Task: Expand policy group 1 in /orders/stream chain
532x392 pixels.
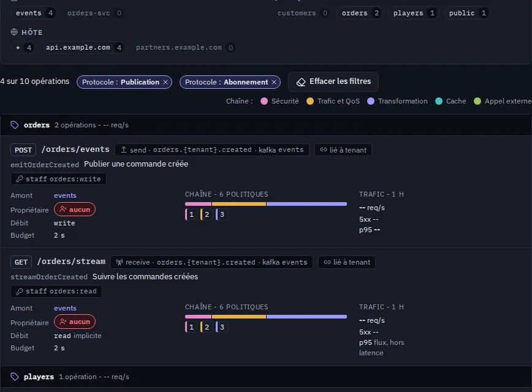Action: click(191, 327)
